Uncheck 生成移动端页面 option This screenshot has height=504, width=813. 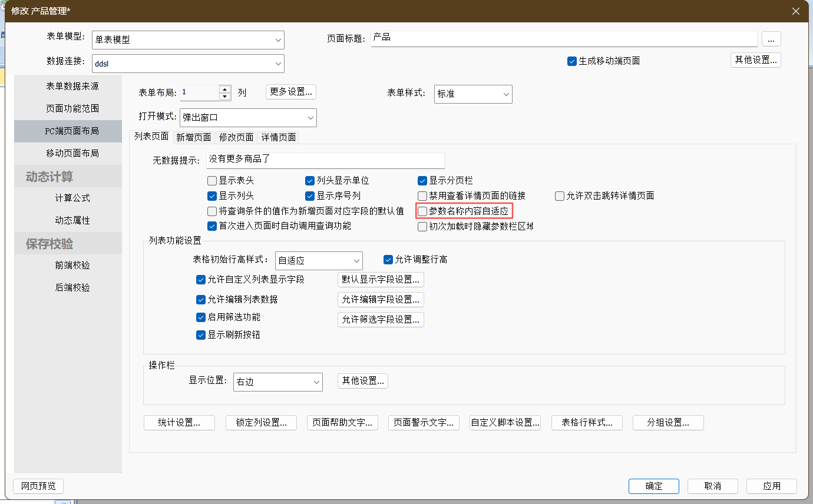pos(571,61)
